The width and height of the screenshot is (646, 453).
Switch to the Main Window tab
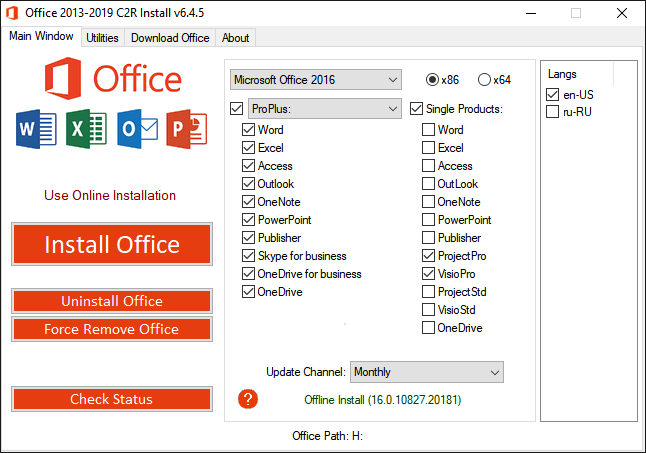[41, 36]
